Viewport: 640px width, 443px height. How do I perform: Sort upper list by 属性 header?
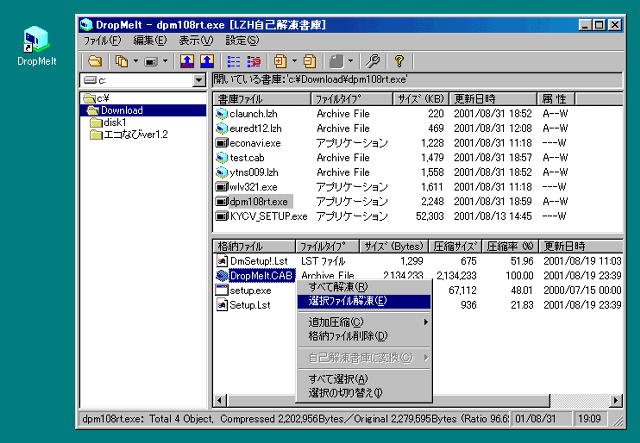point(556,99)
